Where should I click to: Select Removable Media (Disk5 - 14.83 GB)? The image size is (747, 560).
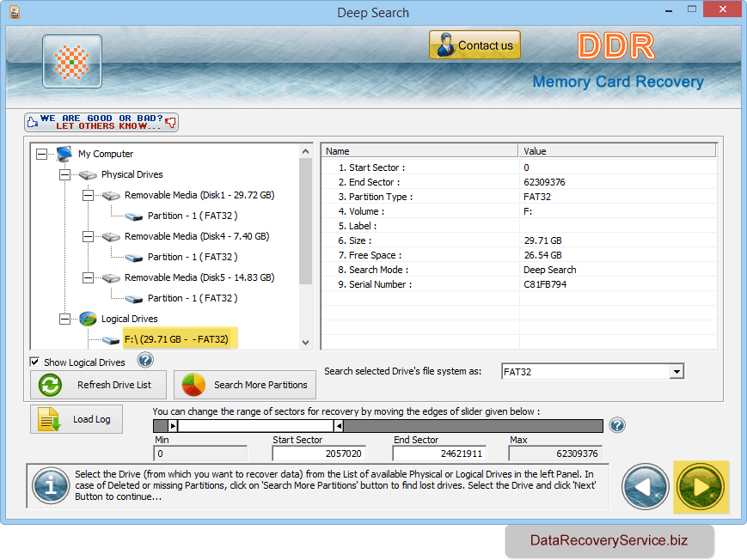pyautogui.click(x=199, y=277)
